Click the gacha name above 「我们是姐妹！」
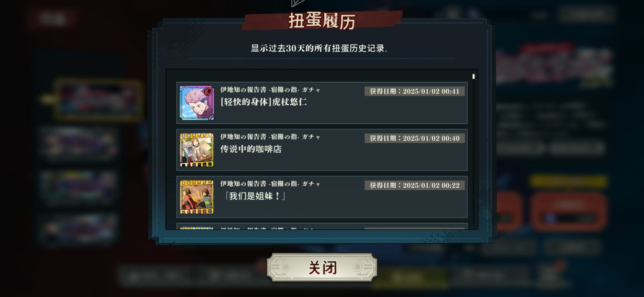 (x=270, y=184)
